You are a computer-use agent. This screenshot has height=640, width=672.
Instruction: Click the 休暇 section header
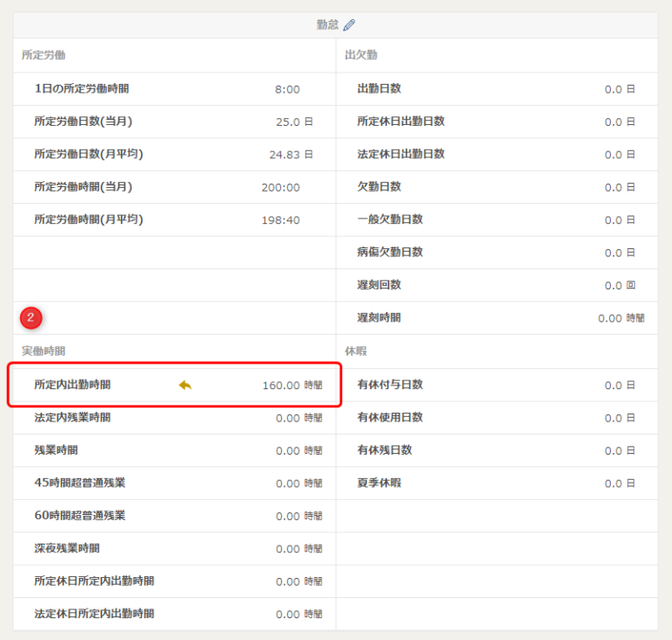point(355,351)
